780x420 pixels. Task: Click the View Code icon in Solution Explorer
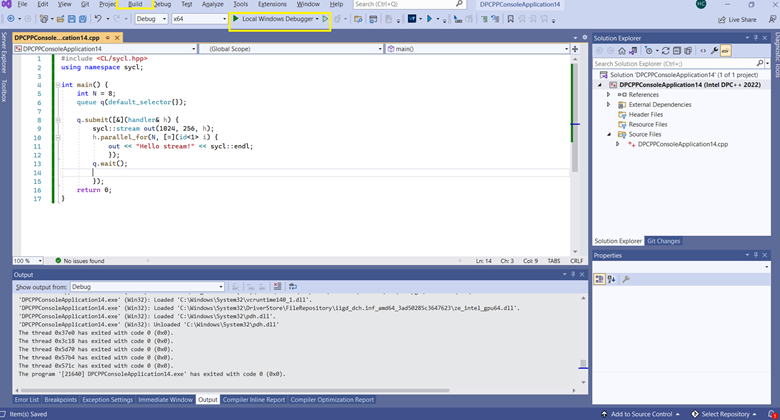tap(703, 51)
